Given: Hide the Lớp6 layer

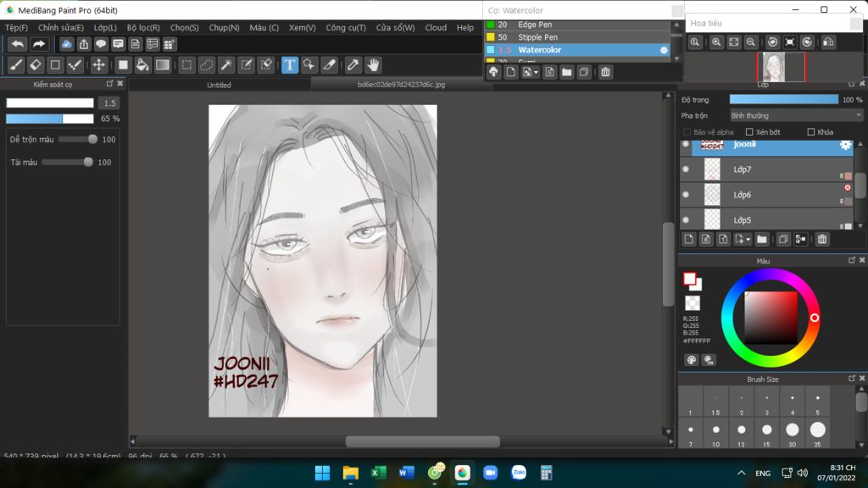Looking at the screenshot, I should [x=686, y=195].
